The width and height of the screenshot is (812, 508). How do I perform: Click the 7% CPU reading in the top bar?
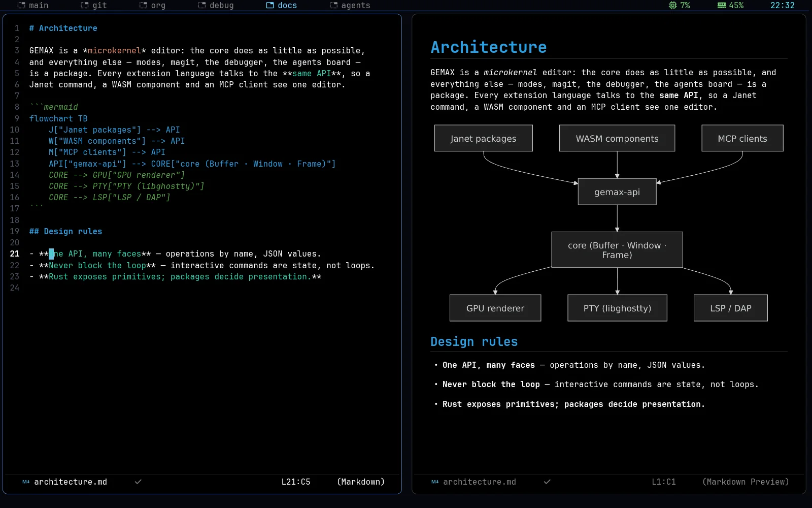coord(685,5)
